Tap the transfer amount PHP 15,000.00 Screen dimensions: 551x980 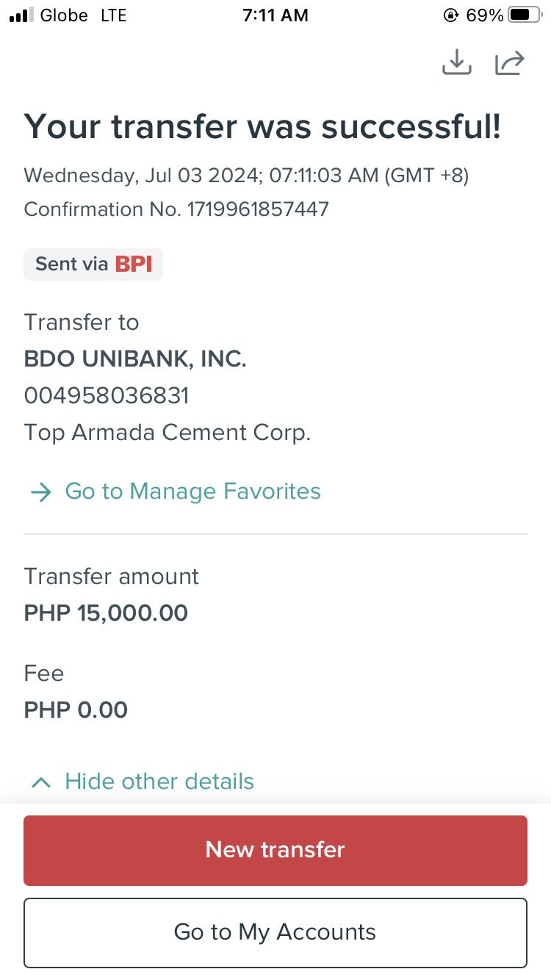(106, 613)
